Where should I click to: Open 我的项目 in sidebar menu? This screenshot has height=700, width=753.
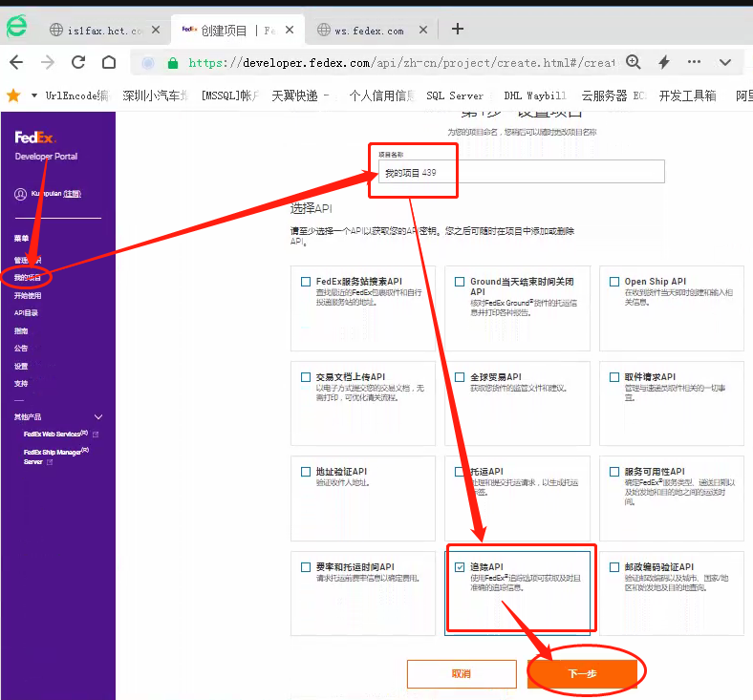pos(28,277)
